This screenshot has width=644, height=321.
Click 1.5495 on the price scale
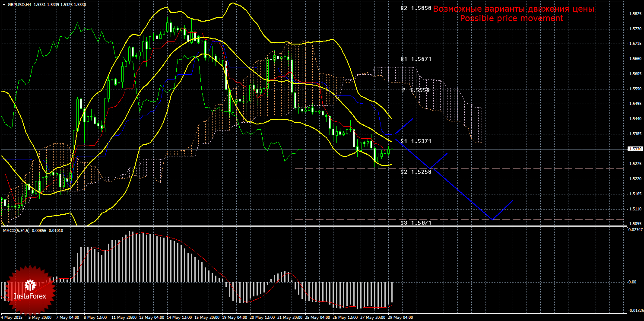pyautogui.click(x=634, y=104)
